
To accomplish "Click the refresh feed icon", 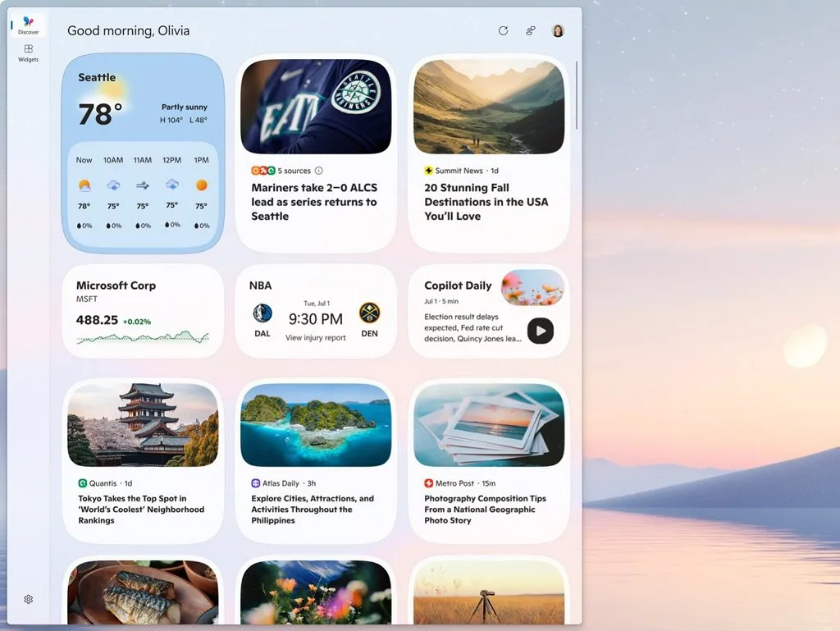I will pyautogui.click(x=503, y=30).
